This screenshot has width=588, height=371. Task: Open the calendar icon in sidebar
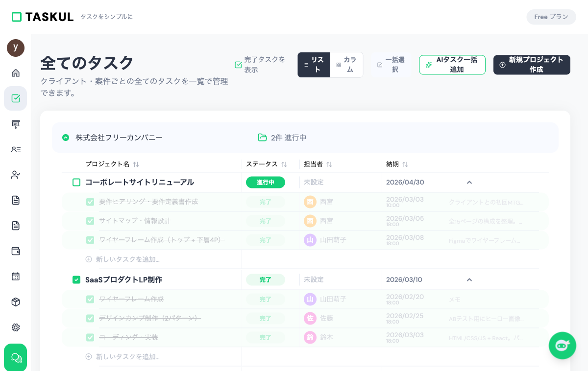[16, 277]
